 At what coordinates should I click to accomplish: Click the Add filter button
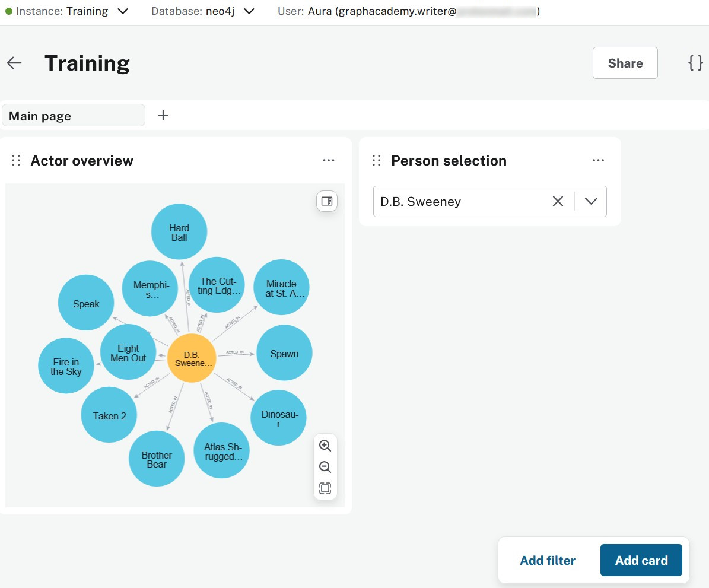pyautogui.click(x=547, y=560)
